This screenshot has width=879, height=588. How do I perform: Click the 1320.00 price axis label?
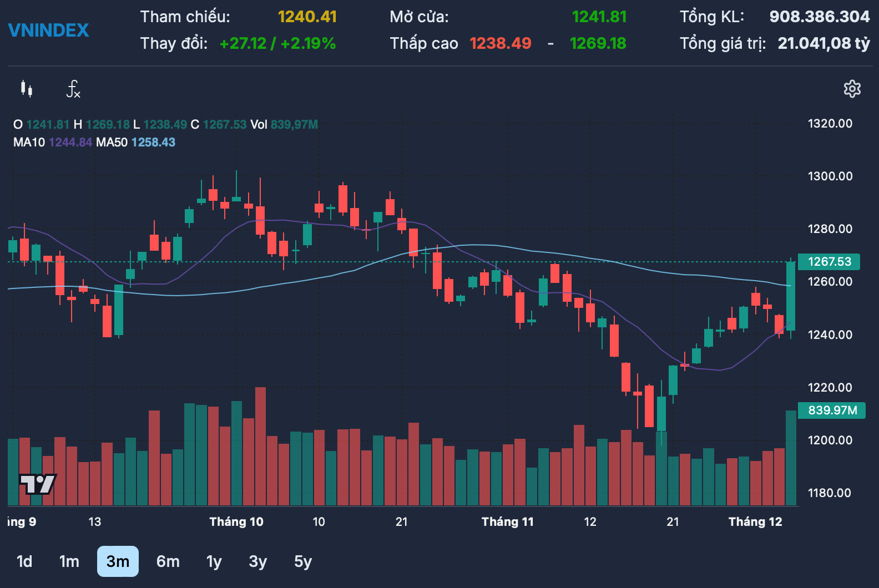(830, 124)
